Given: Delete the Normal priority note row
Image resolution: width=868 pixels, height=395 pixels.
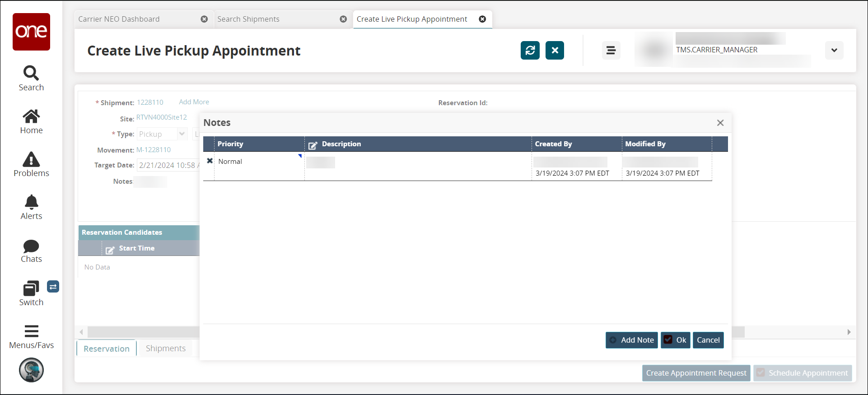Looking at the screenshot, I should pos(210,161).
